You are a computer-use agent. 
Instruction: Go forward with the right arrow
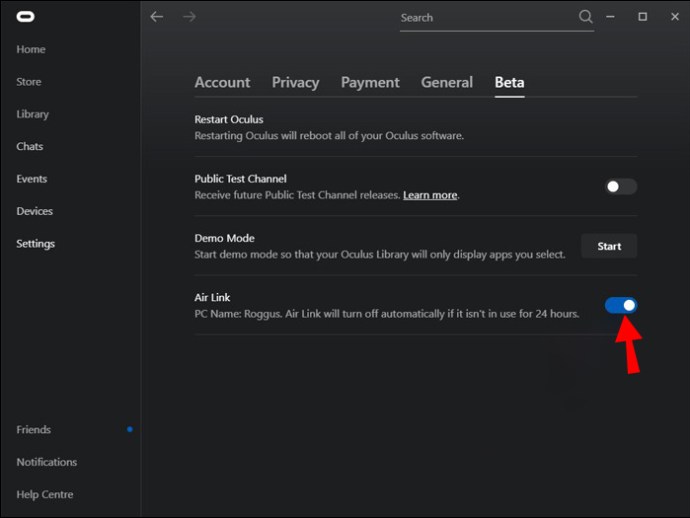pos(189,17)
